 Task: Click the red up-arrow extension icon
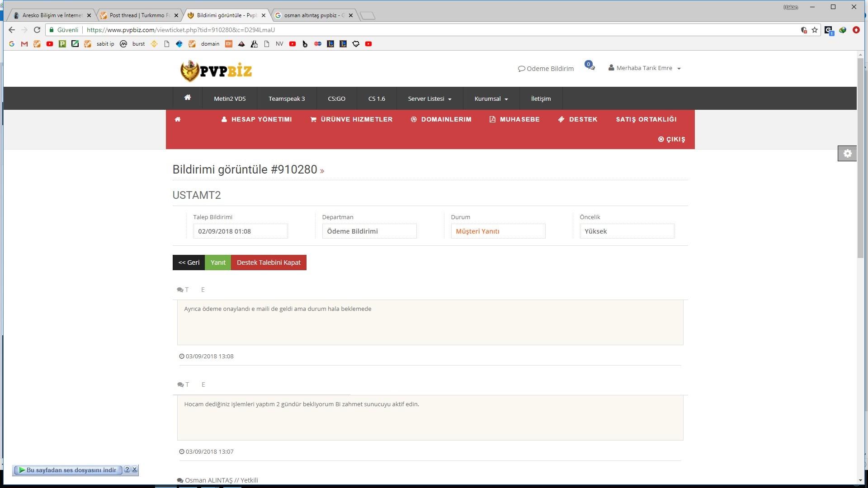click(856, 30)
